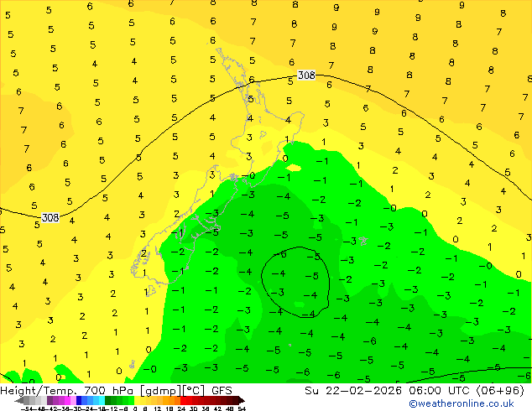
Task: Click the 'Su 22-02-2026' date text
Action: pos(353,390)
